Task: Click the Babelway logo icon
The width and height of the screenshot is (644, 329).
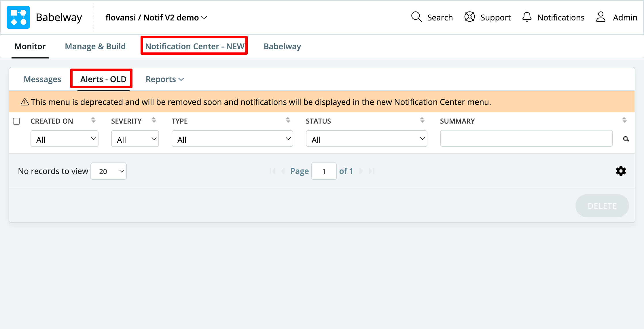Action: click(18, 17)
